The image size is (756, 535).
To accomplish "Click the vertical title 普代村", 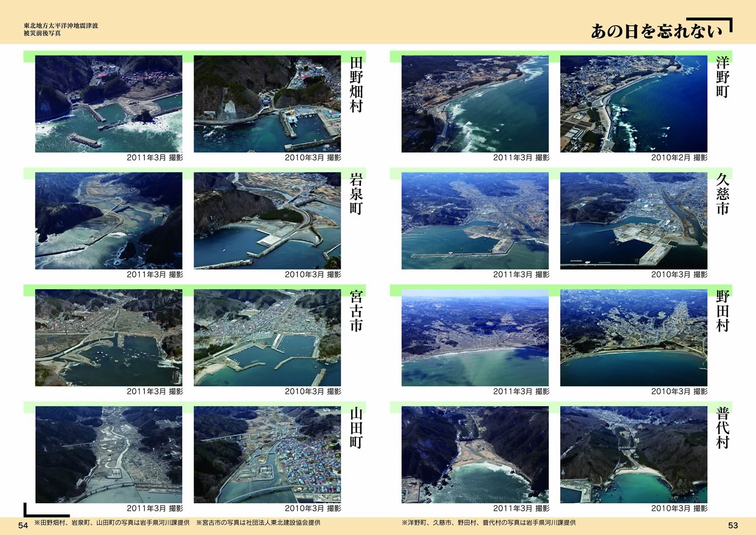I will [723, 428].
